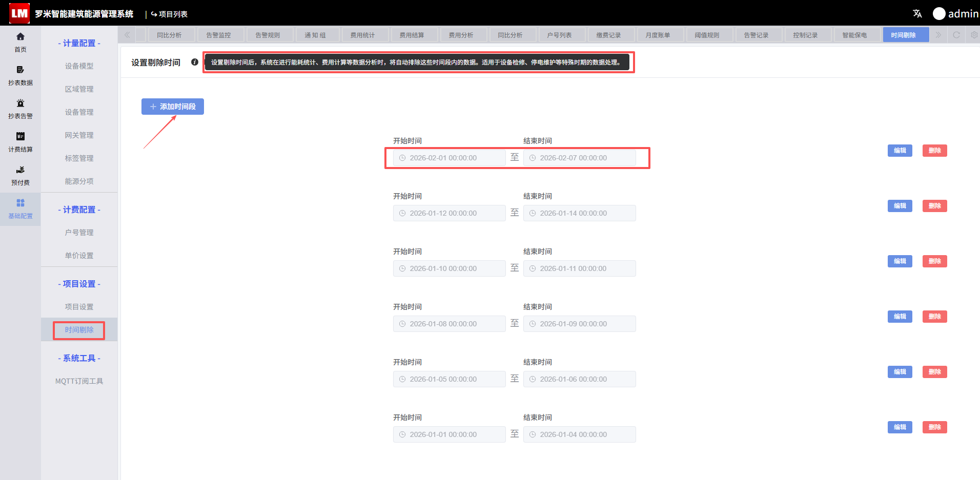
Task: Click the start time field 2026-01-10 00:00:00
Action: [x=450, y=268]
